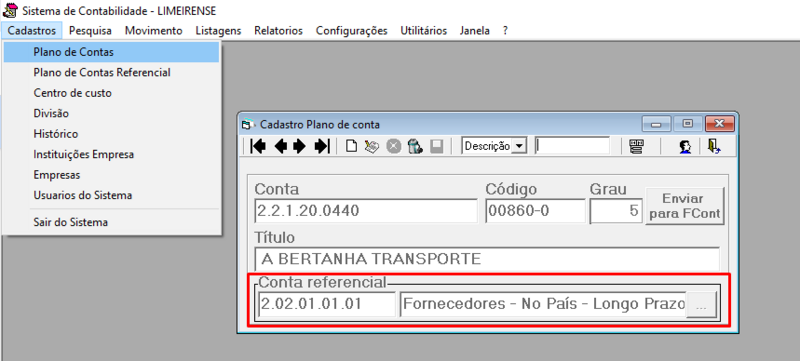Click the edit record pencil icon
This screenshot has height=361, width=800.
371,147
